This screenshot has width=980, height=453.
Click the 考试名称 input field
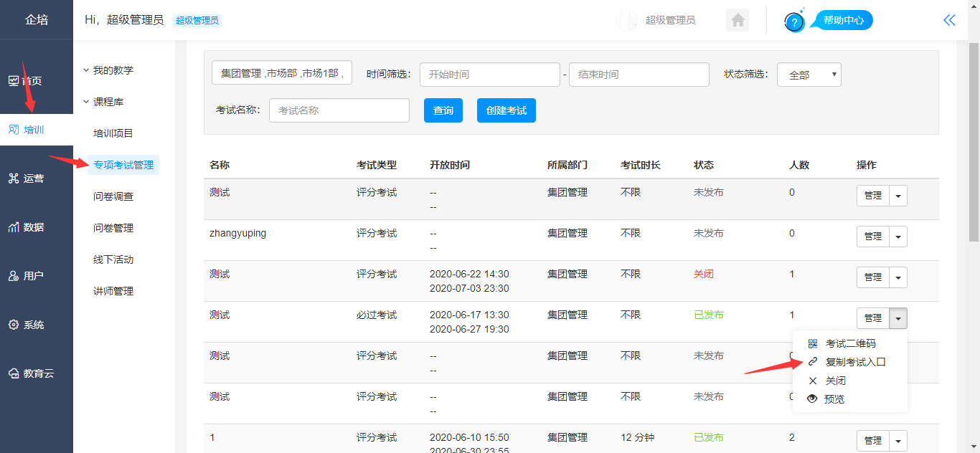pos(339,110)
